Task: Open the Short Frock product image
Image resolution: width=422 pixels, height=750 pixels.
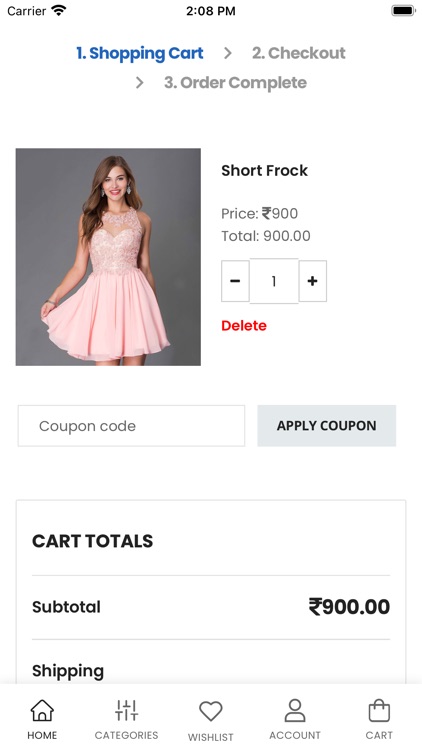Action: pyautogui.click(x=108, y=257)
